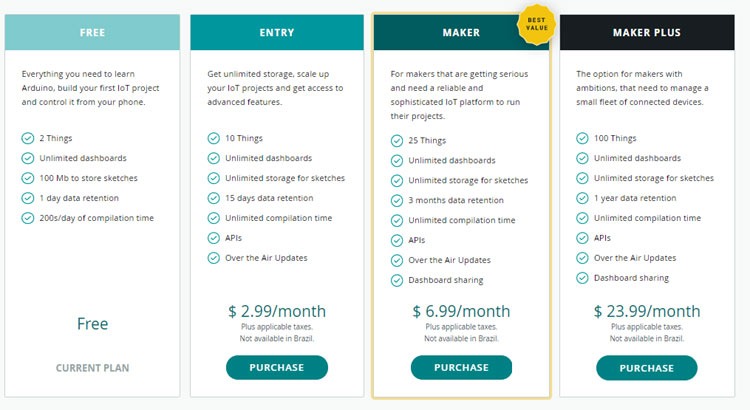The image size is (750, 410).
Task: Click checkmark icon beside "2 Things"
Action: click(27, 138)
